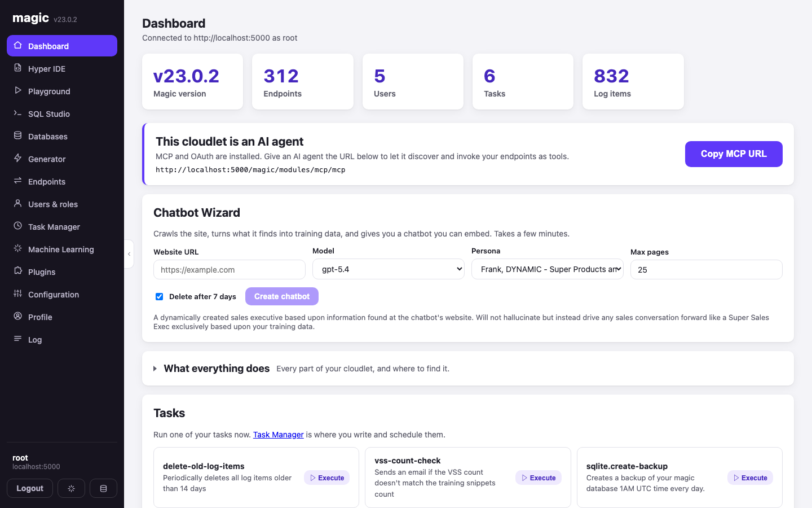The width and height of the screenshot is (812, 508).
Task: Open the Model dropdown showing gpt-5.4
Action: pyautogui.click(x=389, y=269)
